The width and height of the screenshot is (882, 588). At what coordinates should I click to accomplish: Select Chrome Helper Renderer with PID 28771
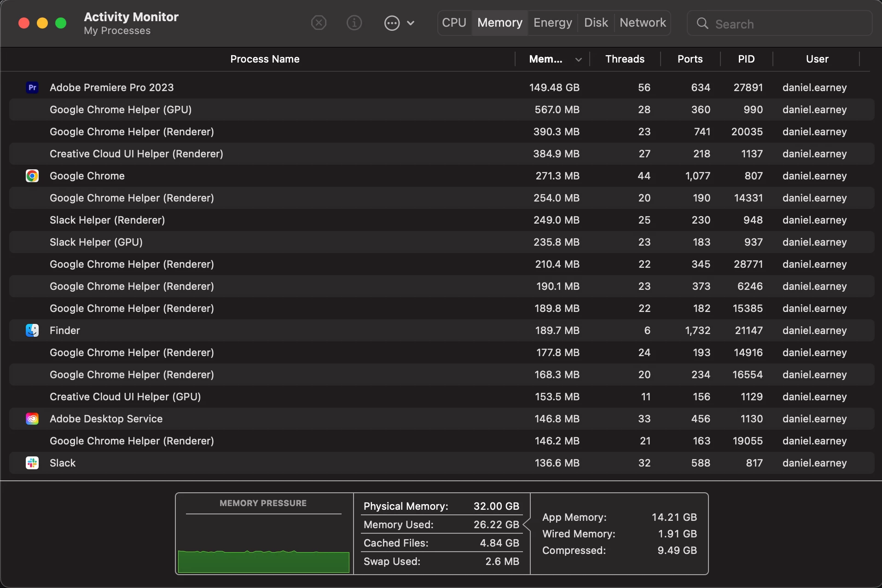tap(441, 264)
